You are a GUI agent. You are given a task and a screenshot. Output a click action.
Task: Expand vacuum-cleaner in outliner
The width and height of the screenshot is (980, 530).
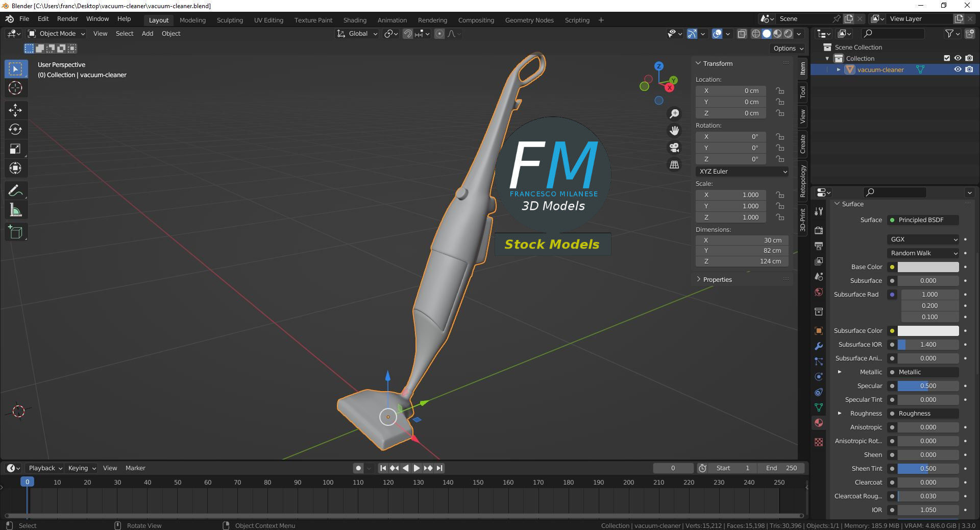point(838,69)
